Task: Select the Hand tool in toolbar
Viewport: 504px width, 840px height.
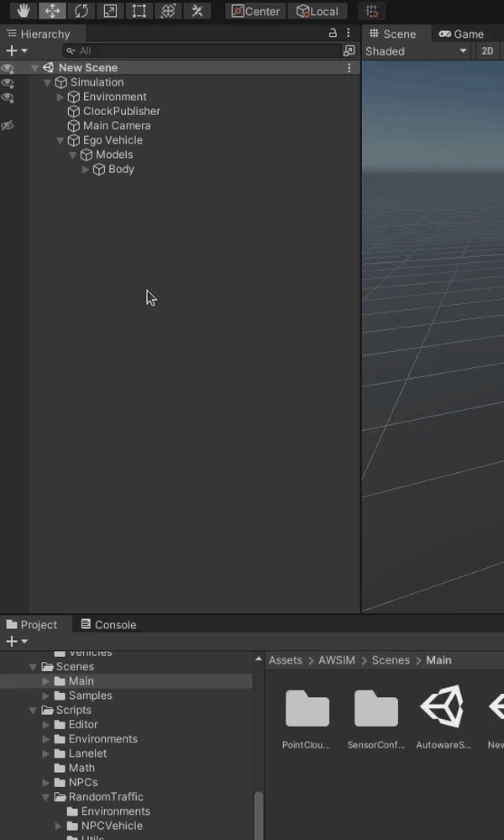Action: 24,11
